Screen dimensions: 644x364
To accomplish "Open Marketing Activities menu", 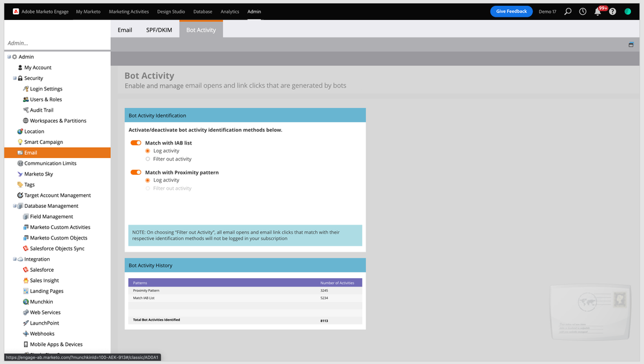I will pyautogui.click(x=128, y=12).
